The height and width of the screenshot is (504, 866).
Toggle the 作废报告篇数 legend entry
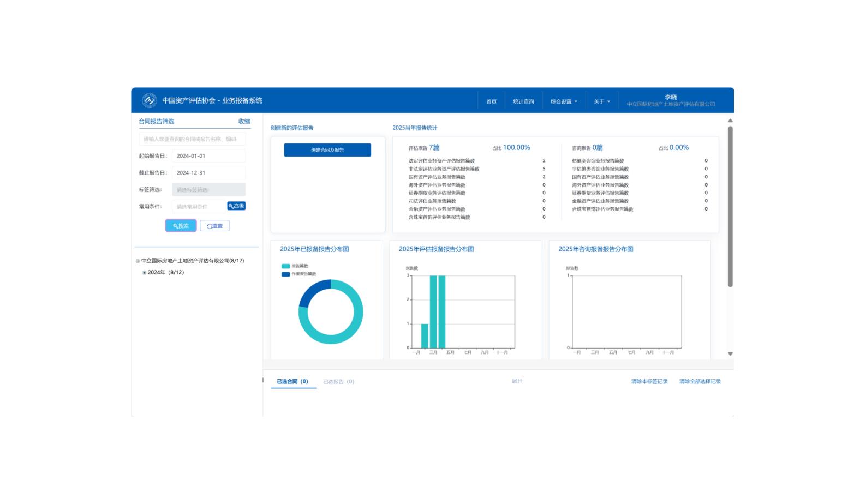(299, 274)
